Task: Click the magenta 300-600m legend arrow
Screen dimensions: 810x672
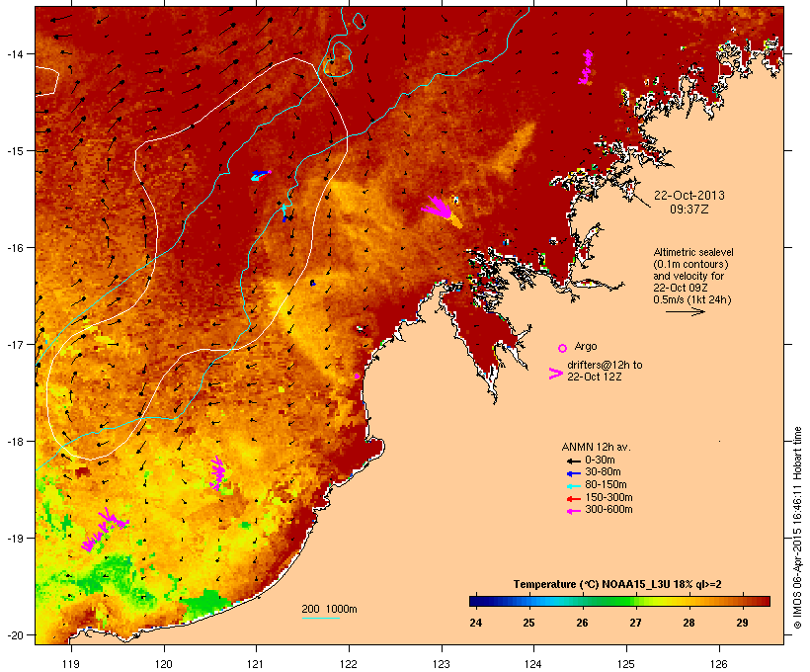Action: pyautogui.click(x=573, y=511)
